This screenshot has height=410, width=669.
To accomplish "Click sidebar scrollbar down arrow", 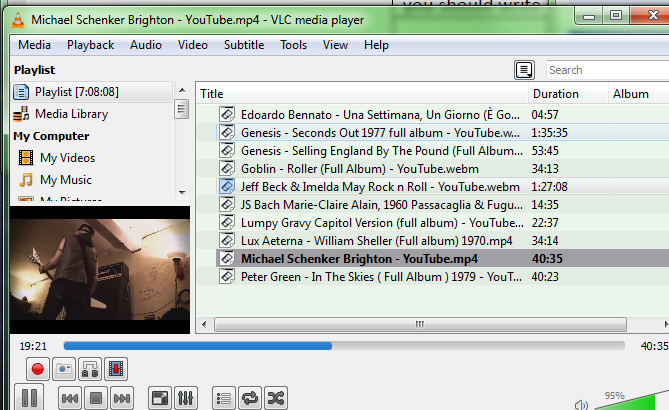I will click(182, 193).
